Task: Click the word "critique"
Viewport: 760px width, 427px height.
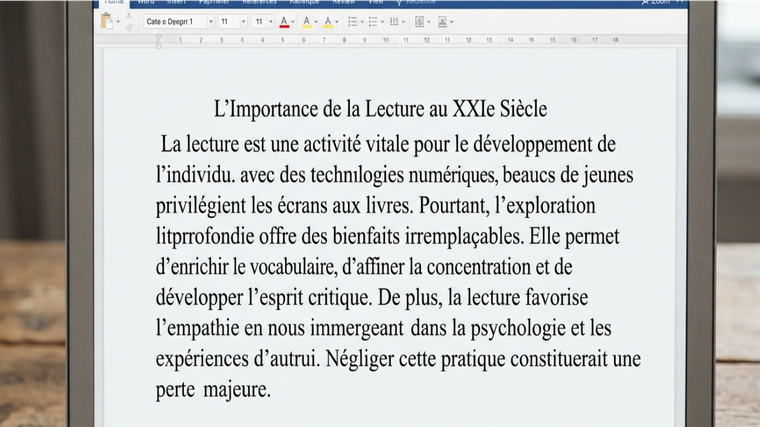Action: [x=340, y=299]
